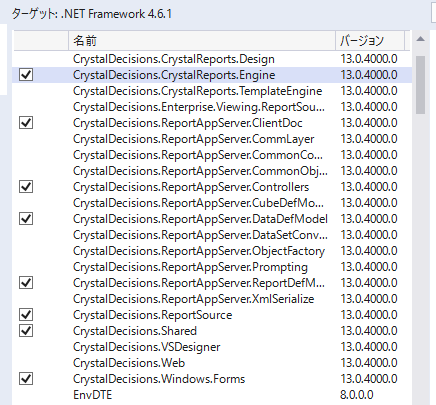Select CrystalDecisions.ReportAppServer.ObjectFactory row
Screen dimensions: 436x405
pyautogui.click(x=212, y=251)
